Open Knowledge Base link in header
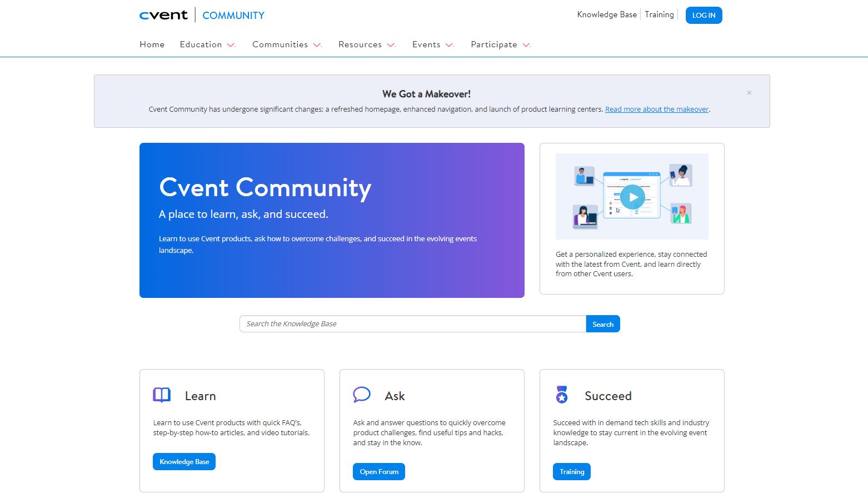Screen dimensions: 868x503 pyautogui.click(x=607, y=14)
